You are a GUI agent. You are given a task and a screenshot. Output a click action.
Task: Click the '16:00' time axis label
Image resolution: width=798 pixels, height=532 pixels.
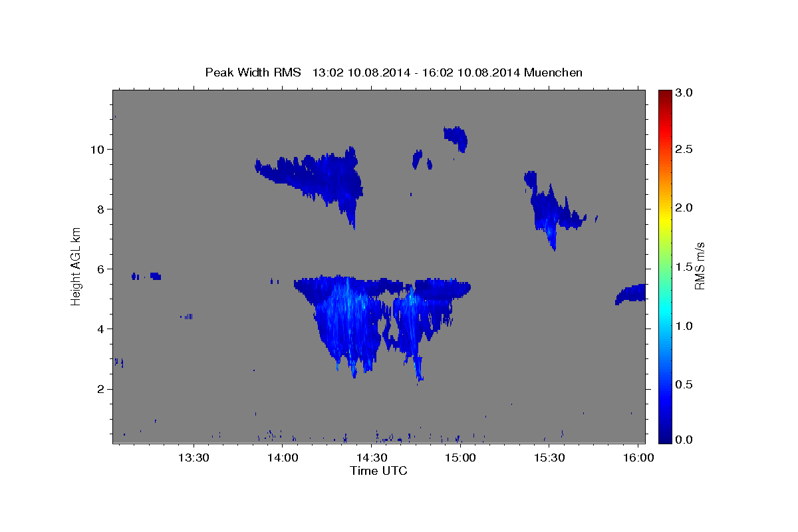(x=638, y=458)
